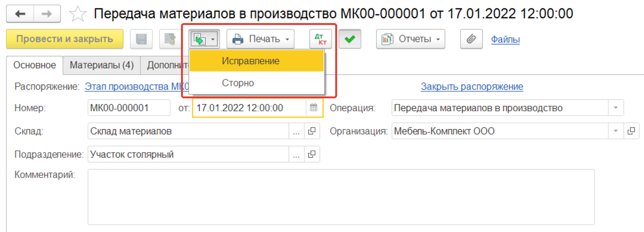This screenshot has height=232, width=644.
Task: Expand the Организация dropdown list
Action: coord(616,131)
